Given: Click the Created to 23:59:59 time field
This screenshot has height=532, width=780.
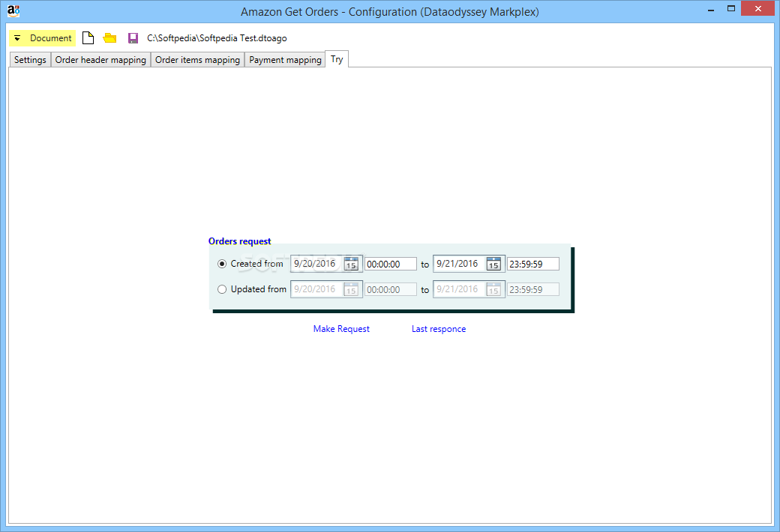Looking at the screenshot, I should tap(532, 264).
